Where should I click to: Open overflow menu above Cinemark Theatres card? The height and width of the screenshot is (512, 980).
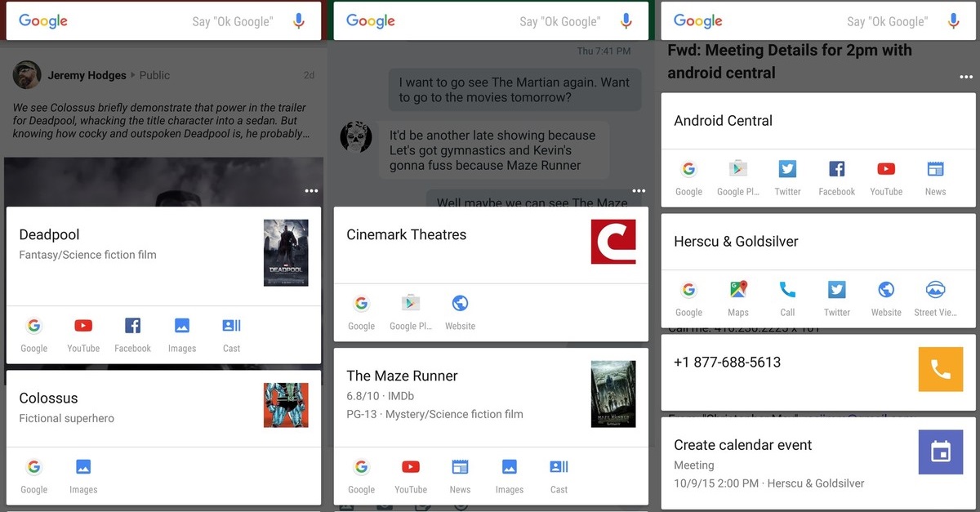pyautogui.click(x=639, y=191)
